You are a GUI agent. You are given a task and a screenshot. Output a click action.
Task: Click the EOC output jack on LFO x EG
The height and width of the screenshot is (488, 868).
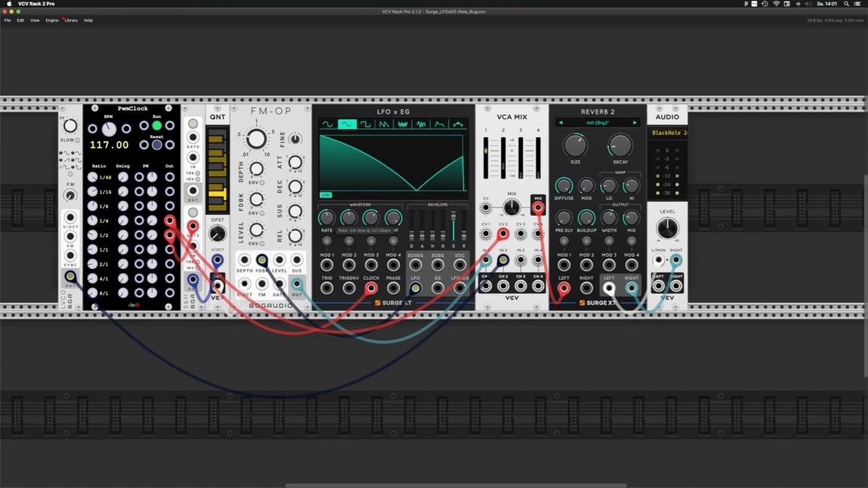[460, 264]
